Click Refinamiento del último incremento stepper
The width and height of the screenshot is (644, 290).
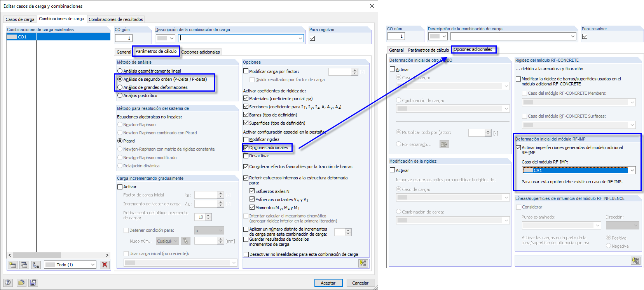pos(208,217)
